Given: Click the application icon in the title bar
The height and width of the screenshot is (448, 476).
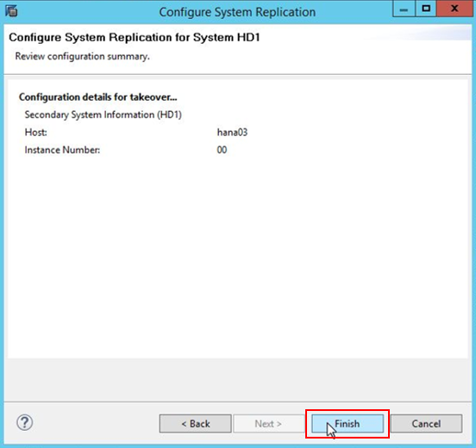Looking at the screenshot, I should pos(11,11).
